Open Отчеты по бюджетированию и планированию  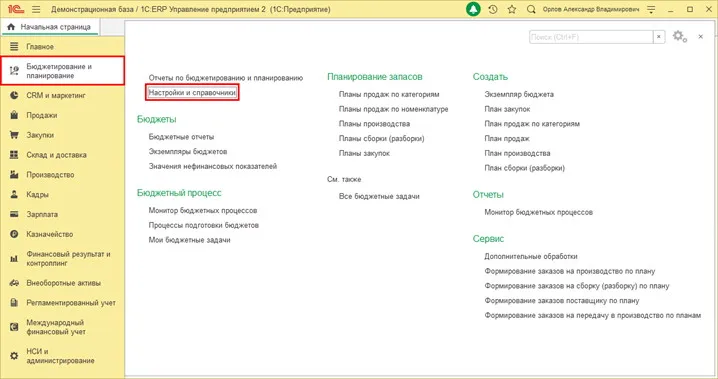[x=226, y=78]
